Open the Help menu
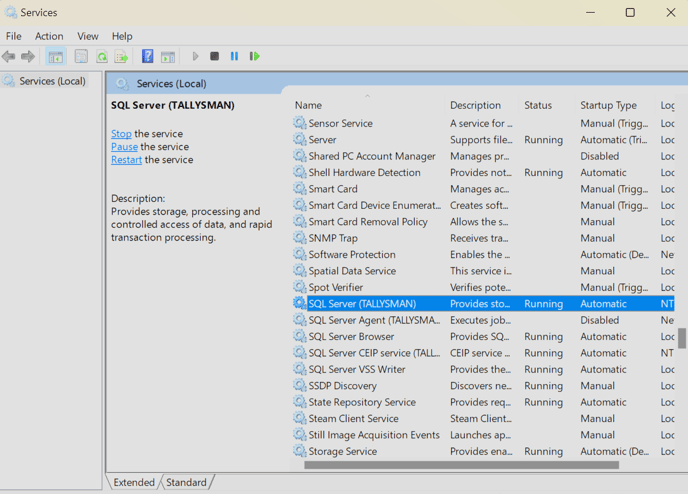 (122, 36)
